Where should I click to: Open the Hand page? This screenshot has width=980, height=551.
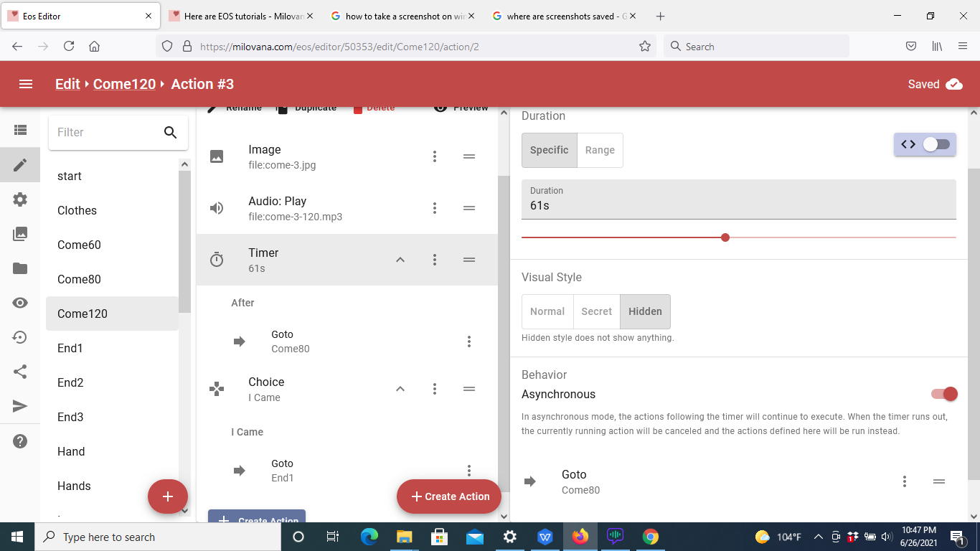(x=112, y=451)
